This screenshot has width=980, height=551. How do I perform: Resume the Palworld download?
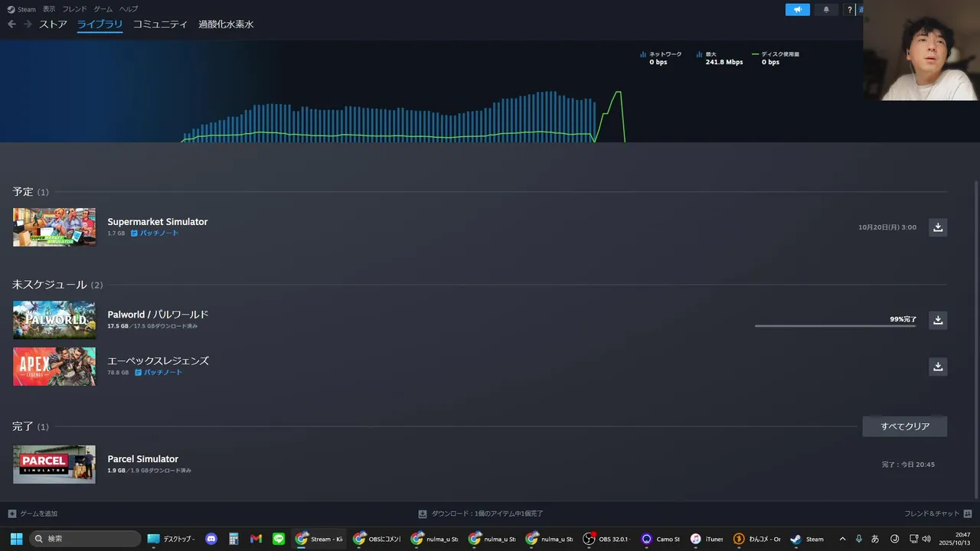(x=938, y=320)
